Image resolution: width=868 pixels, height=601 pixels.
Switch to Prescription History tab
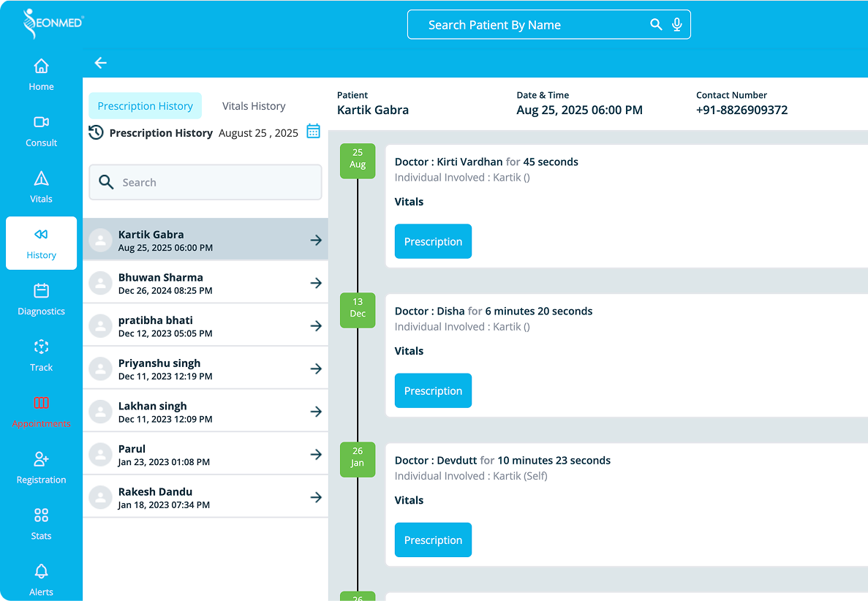[x=145, y=106]
